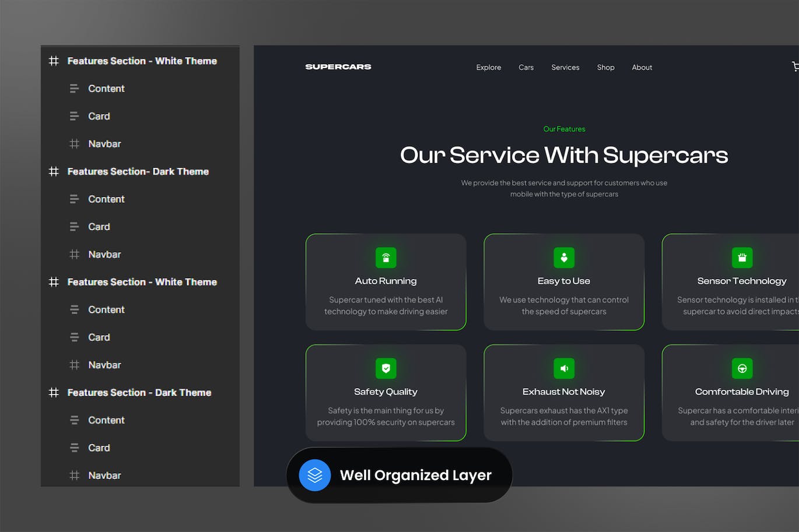The image size is (799, 532).
Task: Click the Easy to Use card icon
Action: (x=563, y=258)
